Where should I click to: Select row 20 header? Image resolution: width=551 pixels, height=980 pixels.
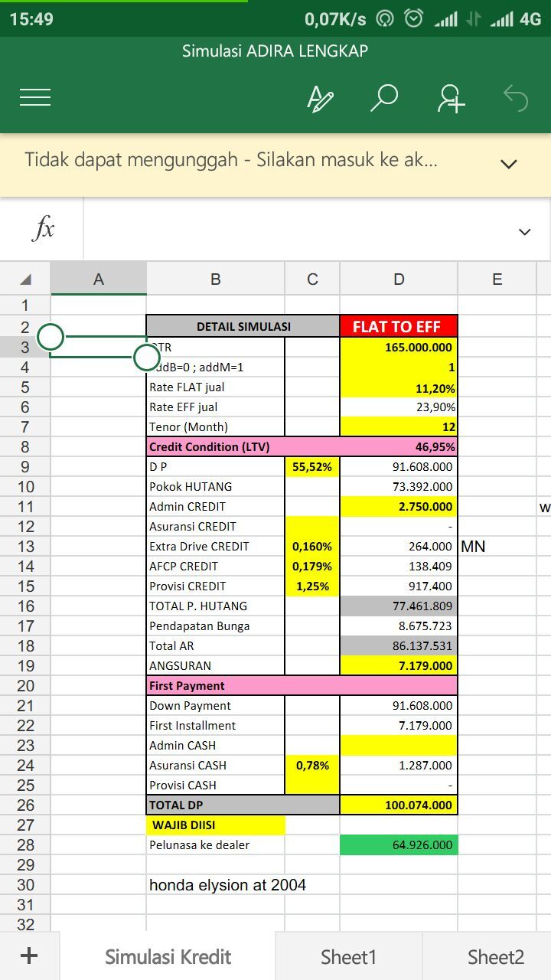(25, 685)
